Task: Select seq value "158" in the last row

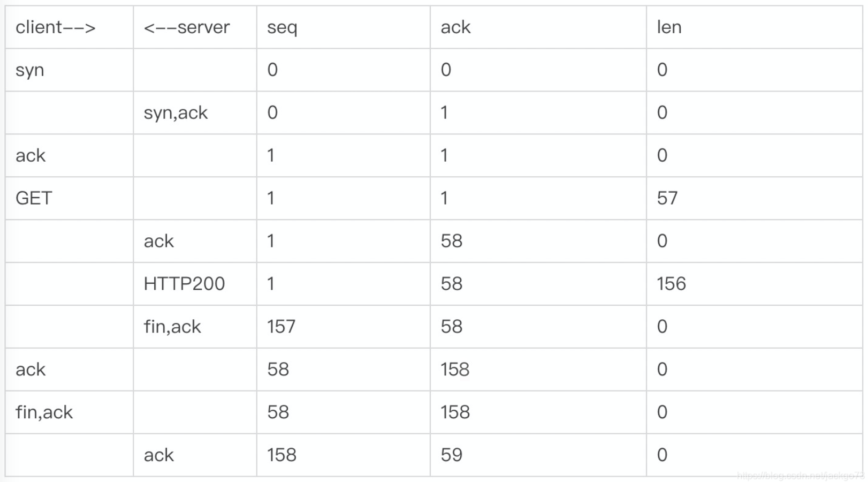Action: point(281,455)
